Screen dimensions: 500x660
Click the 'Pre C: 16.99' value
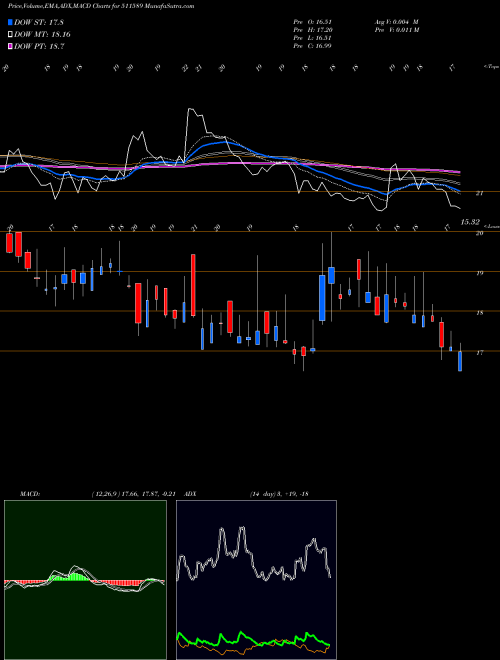[313, 46]
